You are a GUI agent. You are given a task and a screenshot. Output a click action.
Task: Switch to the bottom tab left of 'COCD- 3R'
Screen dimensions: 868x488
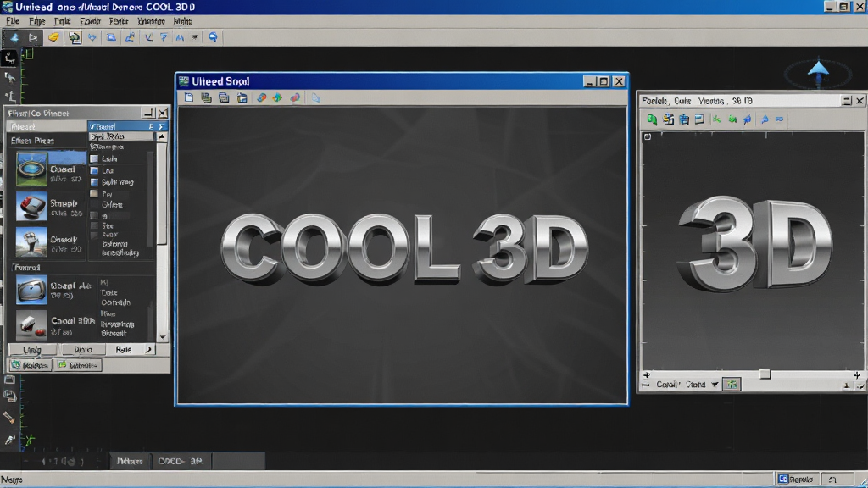tap(130, 461)
